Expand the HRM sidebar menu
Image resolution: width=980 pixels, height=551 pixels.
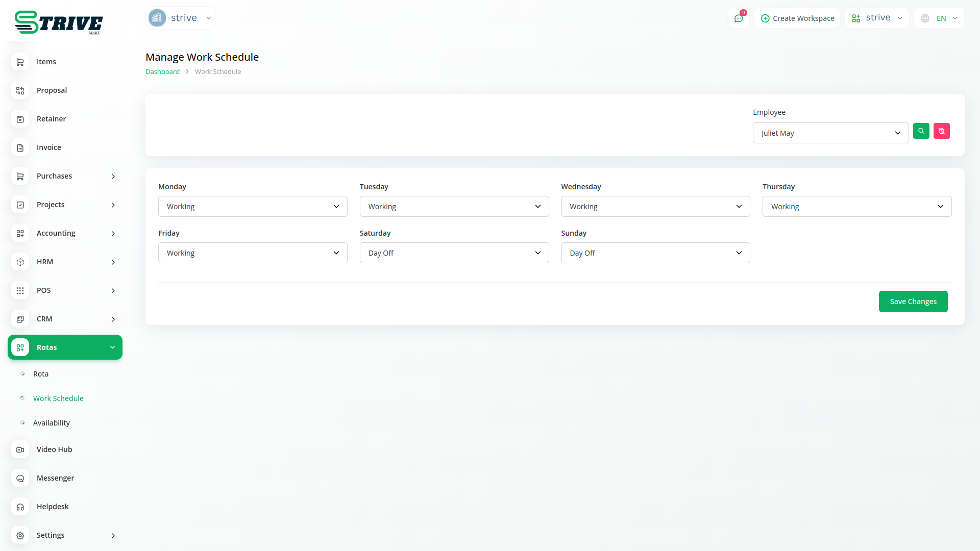[x=65, y=262]
